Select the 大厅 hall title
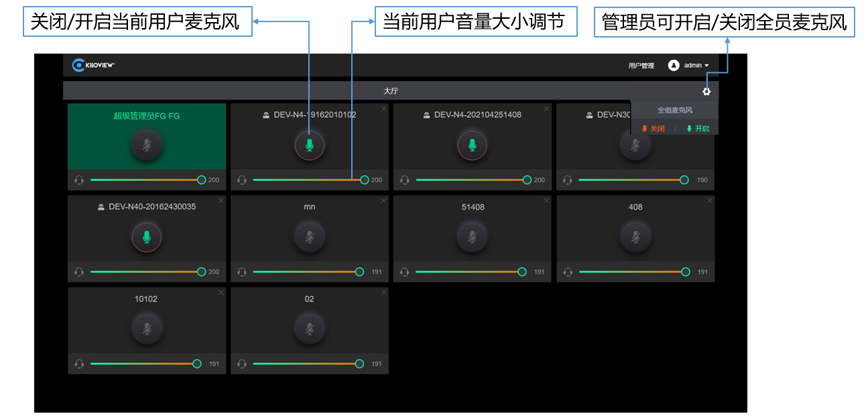868x420 pixels. 391,91
